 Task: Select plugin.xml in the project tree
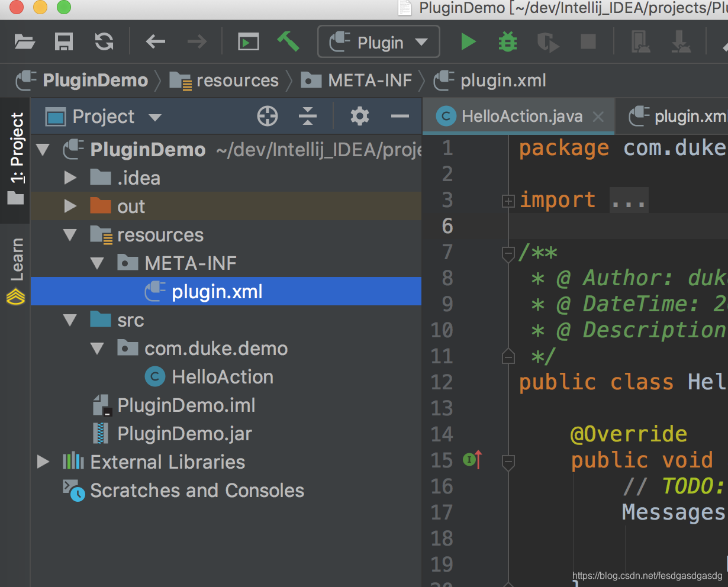point(226,292)
